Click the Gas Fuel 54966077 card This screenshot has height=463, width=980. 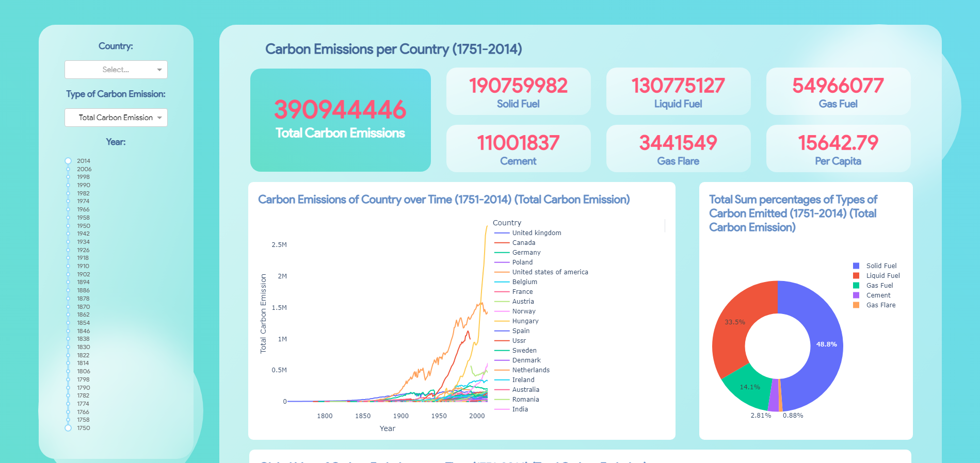tap(839, 91)
